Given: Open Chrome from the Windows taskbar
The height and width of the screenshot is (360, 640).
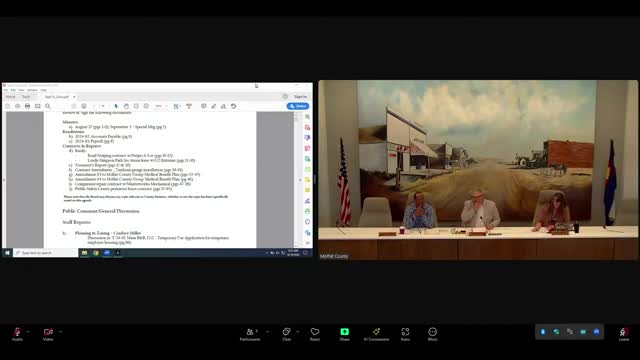Looking at the screenshot, I should coord(96,253).
